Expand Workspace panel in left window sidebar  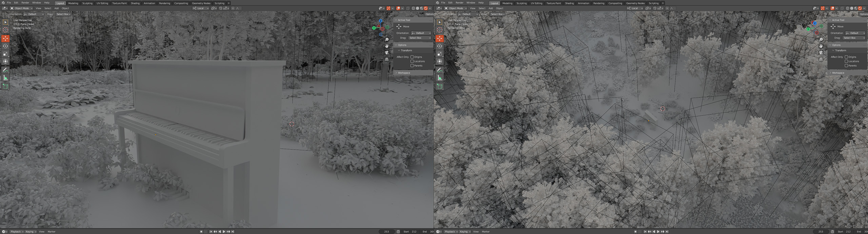tap(413, 73)
